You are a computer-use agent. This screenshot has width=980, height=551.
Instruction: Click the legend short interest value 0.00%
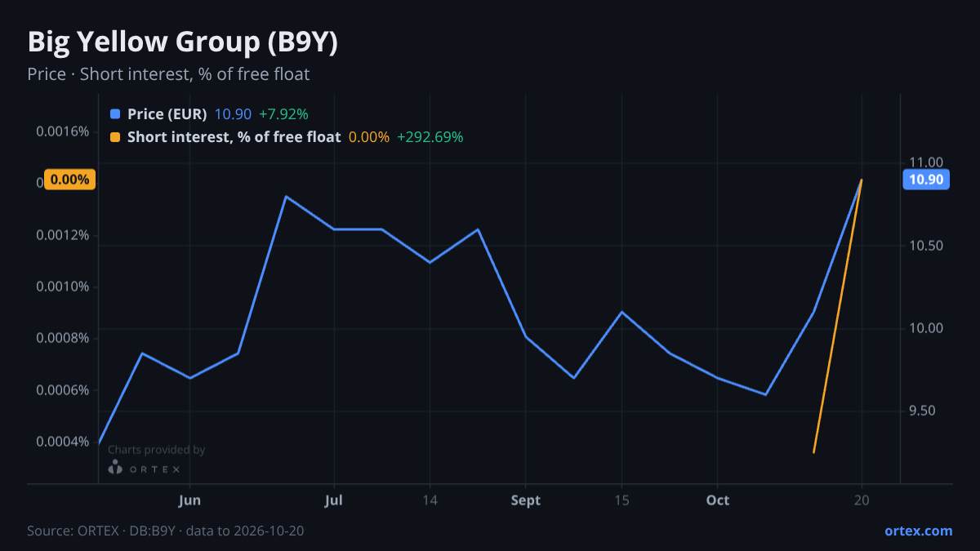pos(369,137)
